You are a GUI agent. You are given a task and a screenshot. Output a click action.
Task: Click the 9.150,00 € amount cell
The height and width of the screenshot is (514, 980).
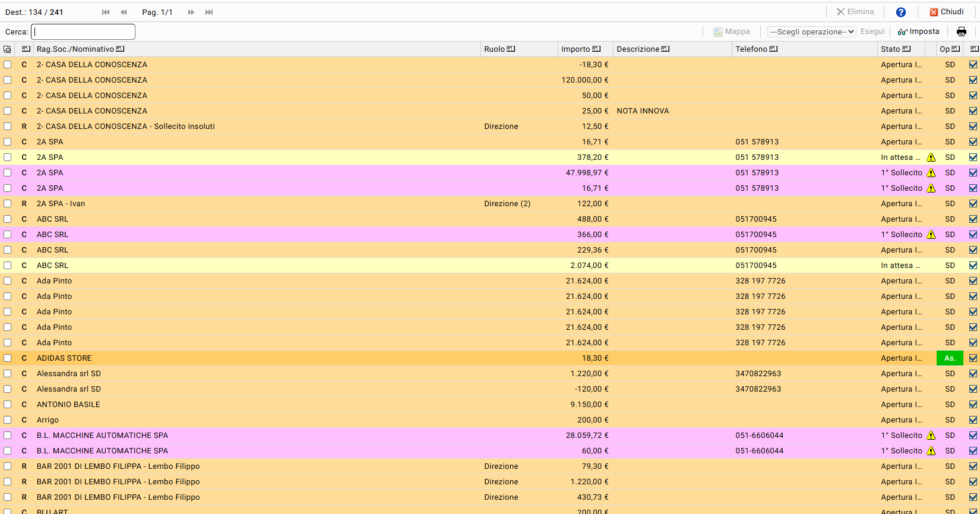tap(589, 405)
